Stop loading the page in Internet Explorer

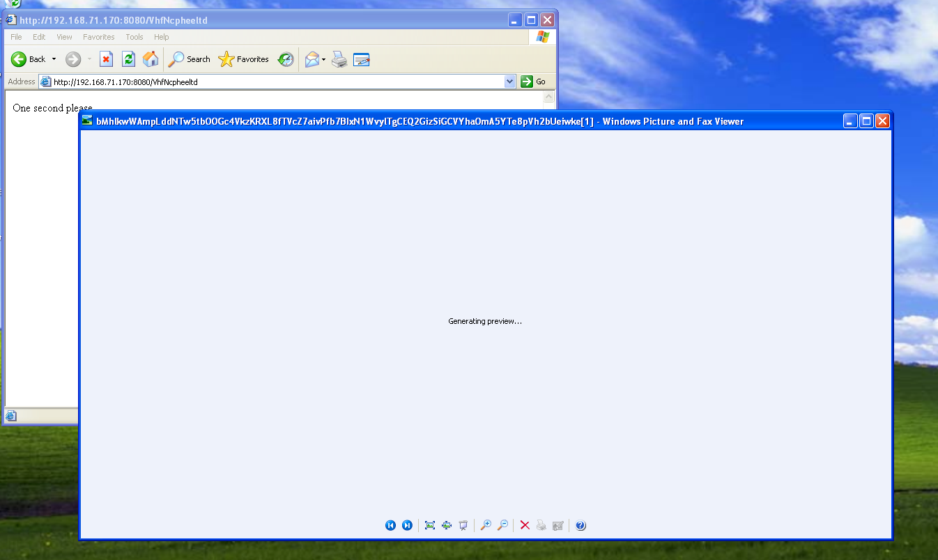(106, 59)
